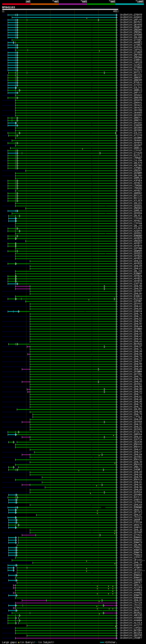Image resolution: width=146 pixels, height=644 pixels.
Task: Click UniRef100_Q0WX04 hit name
Action: (131, 312)
